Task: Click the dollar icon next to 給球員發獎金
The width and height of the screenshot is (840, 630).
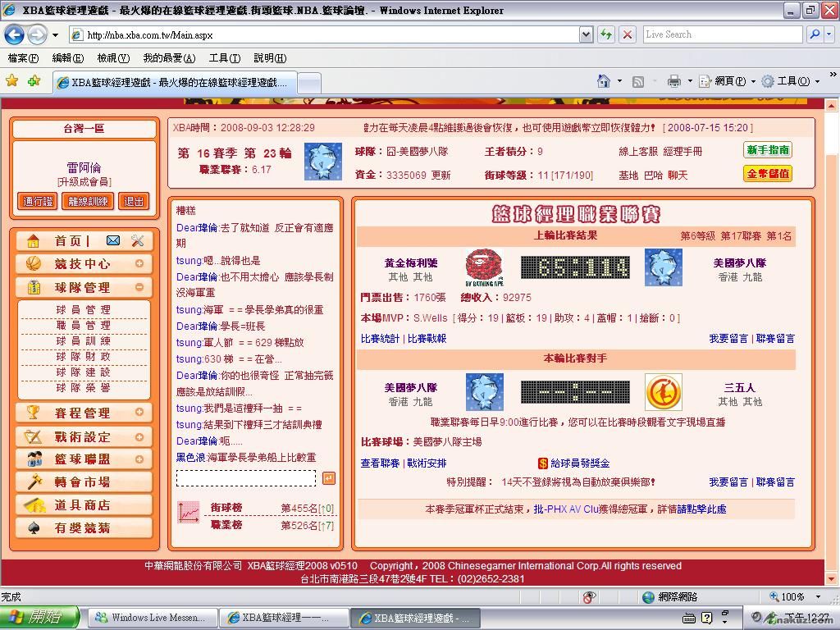Action: [543, 463]
